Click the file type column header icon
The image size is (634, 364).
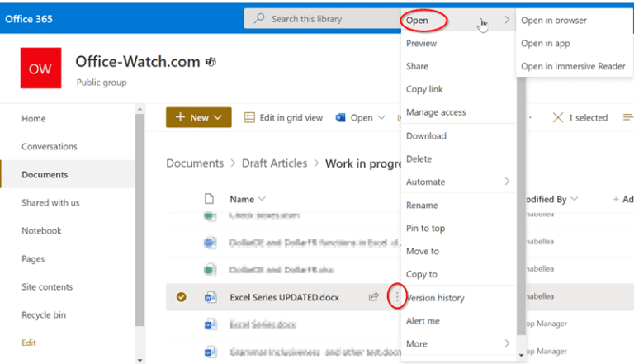click(209, 199)
